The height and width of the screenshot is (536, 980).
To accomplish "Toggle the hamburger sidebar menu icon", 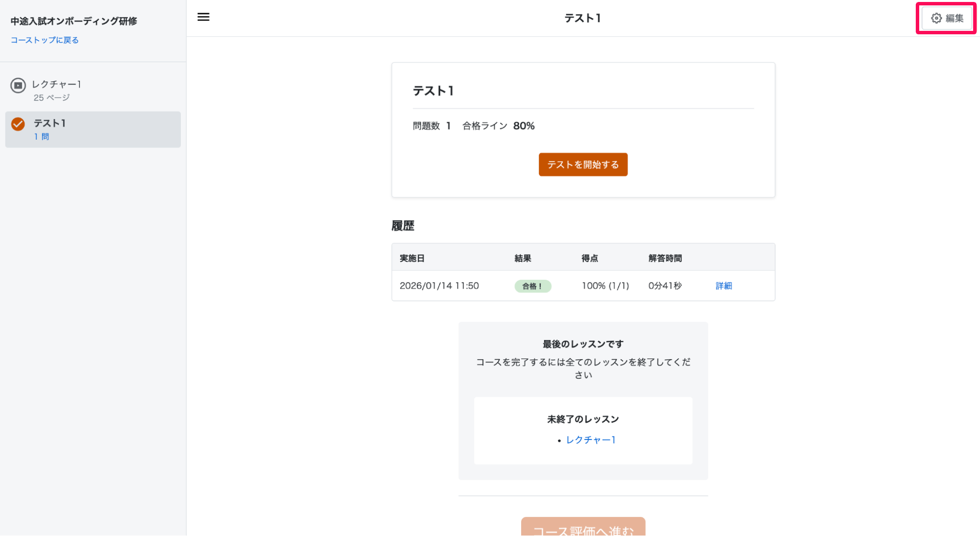I will click(203, 17).
